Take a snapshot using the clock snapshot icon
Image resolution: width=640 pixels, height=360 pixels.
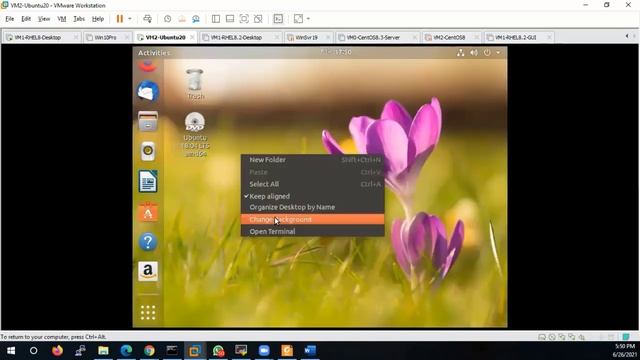click(x=167, y=19)
